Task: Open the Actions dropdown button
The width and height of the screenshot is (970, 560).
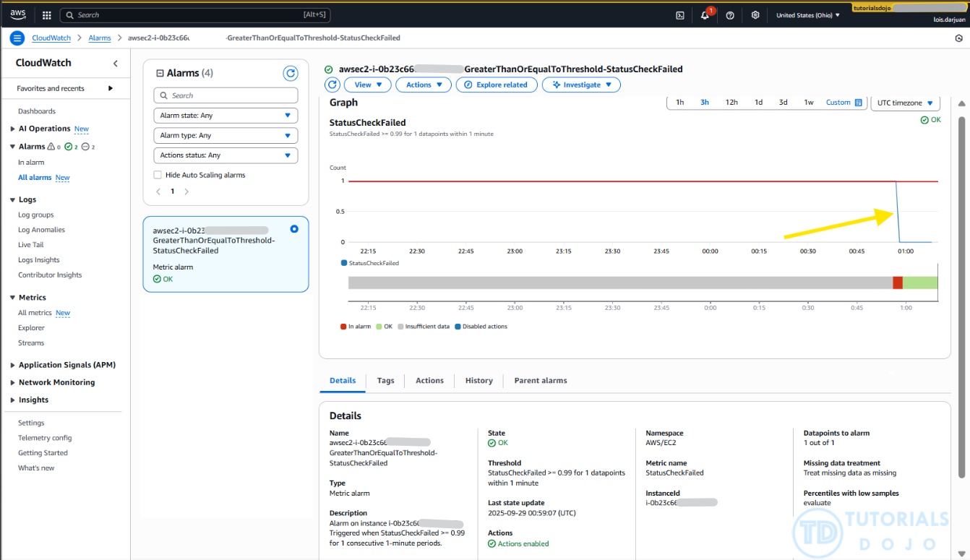Action: [424, 85]
